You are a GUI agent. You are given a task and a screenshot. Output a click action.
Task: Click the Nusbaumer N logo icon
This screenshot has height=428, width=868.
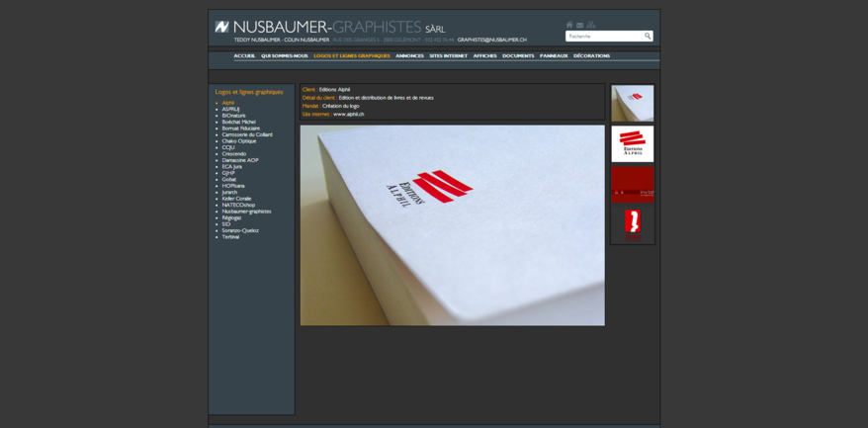click(221, 27)
